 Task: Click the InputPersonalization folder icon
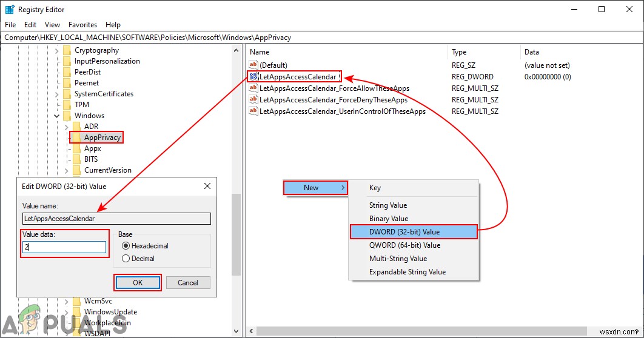pos(67,61)
